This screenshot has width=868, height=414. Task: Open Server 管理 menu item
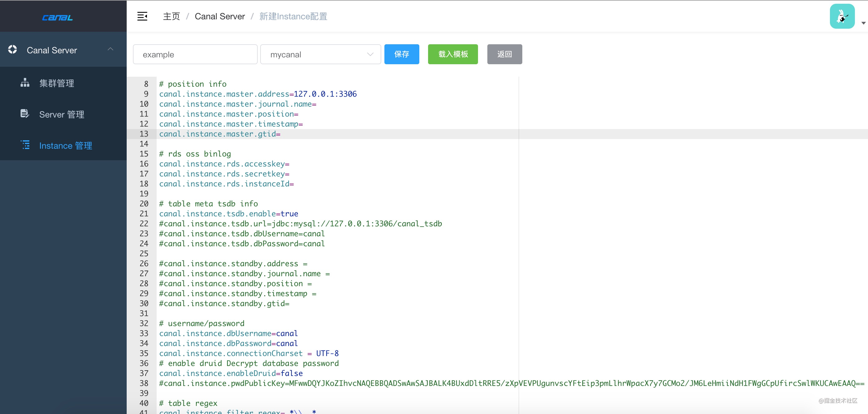(x=62, y=114)
